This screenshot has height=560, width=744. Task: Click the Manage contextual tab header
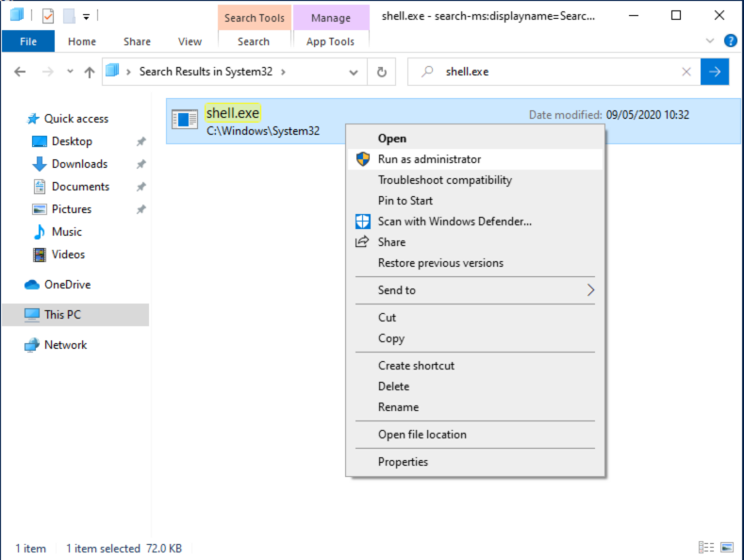331,18
